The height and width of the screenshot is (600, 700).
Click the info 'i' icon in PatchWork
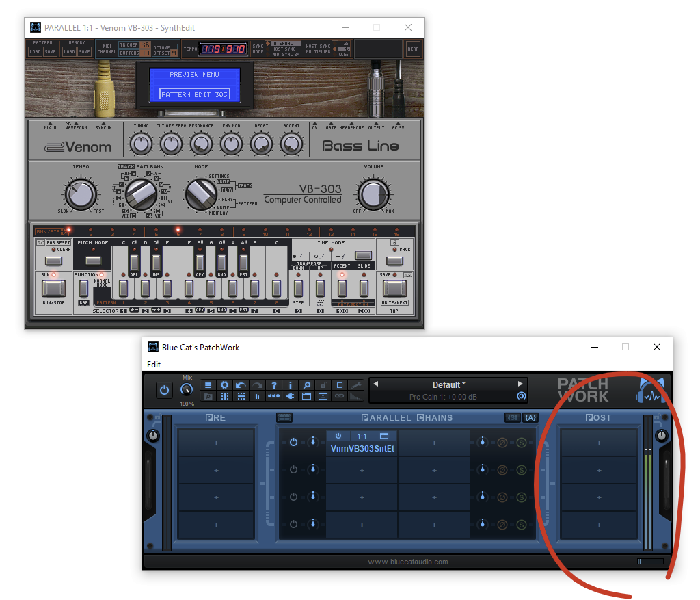[290, 385]
